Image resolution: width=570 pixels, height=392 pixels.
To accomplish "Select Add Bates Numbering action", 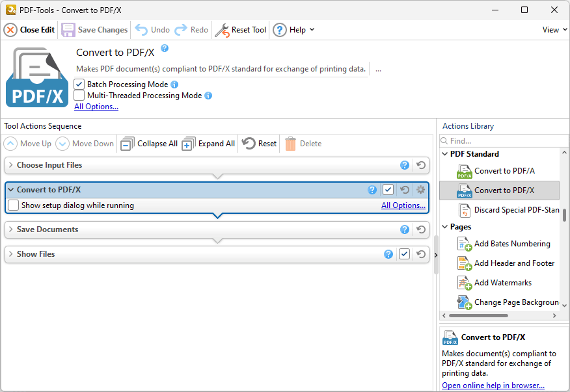I will [500, 244].
